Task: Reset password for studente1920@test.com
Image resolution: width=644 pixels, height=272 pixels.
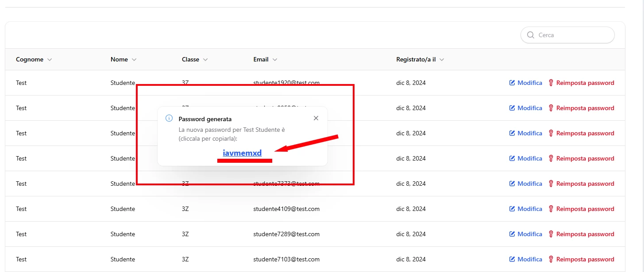Action: pyautogui.click(x=581, y=83)
